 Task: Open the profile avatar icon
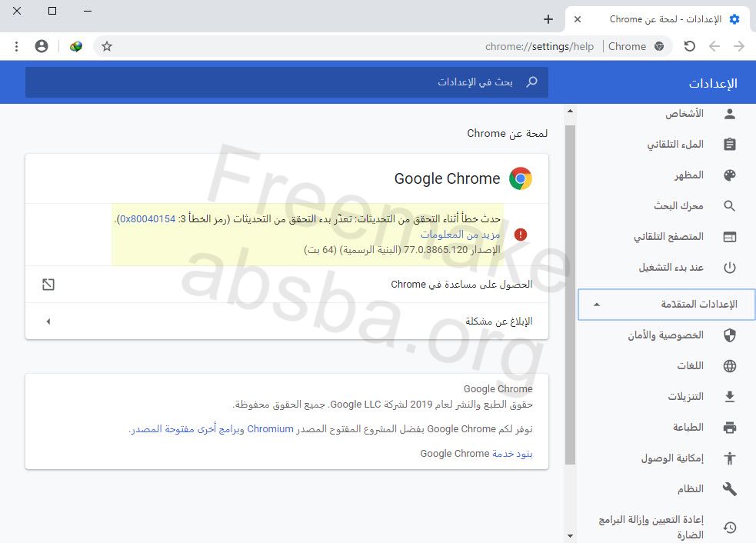click(42, 46)
